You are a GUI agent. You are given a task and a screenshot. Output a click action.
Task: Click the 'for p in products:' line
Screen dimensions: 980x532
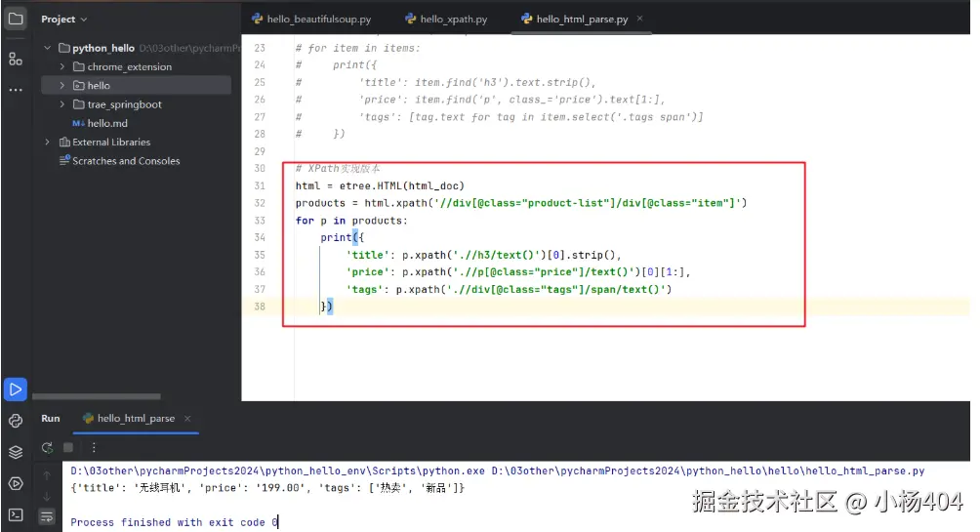click(x=351, y=221)
